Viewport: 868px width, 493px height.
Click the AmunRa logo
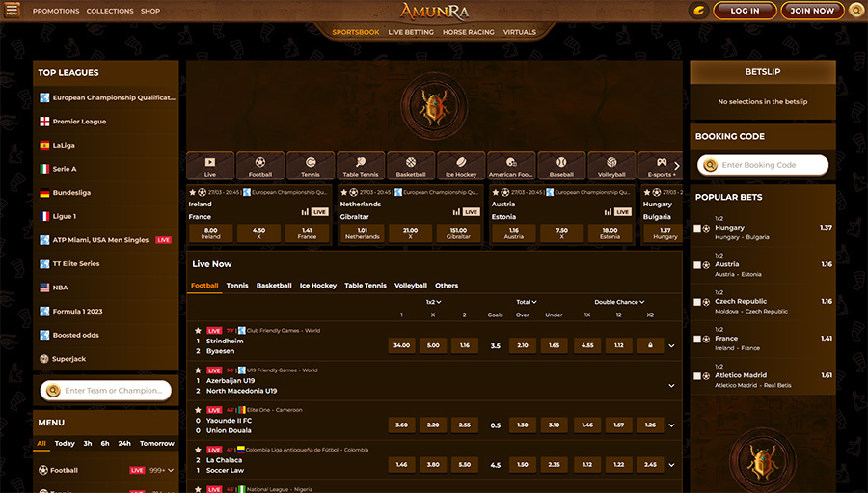point(435,11)
